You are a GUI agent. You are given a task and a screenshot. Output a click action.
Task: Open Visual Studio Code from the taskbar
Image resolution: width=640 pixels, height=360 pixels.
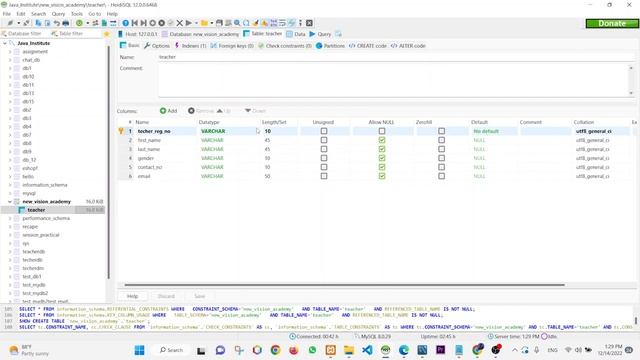(367, 350)
